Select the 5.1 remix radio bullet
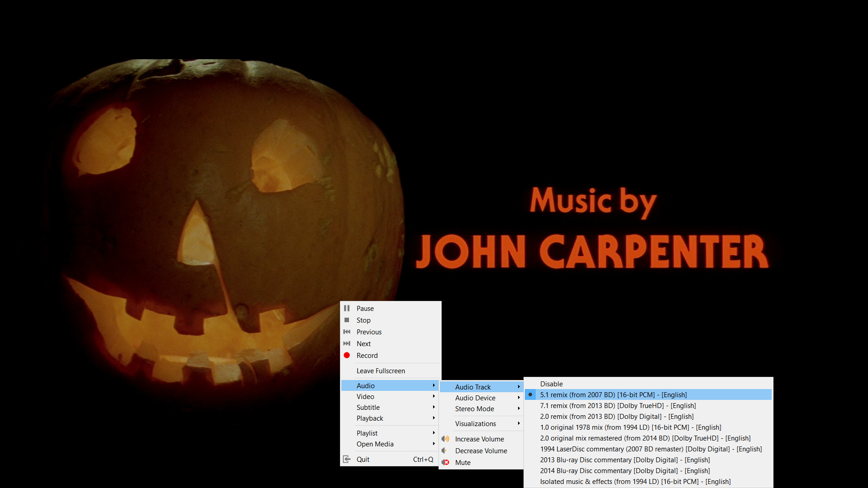868x488 pixels. coord(530,394)
